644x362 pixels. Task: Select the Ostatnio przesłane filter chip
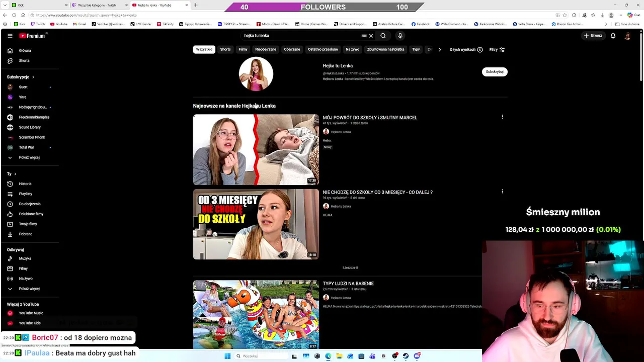pos(323,49)
